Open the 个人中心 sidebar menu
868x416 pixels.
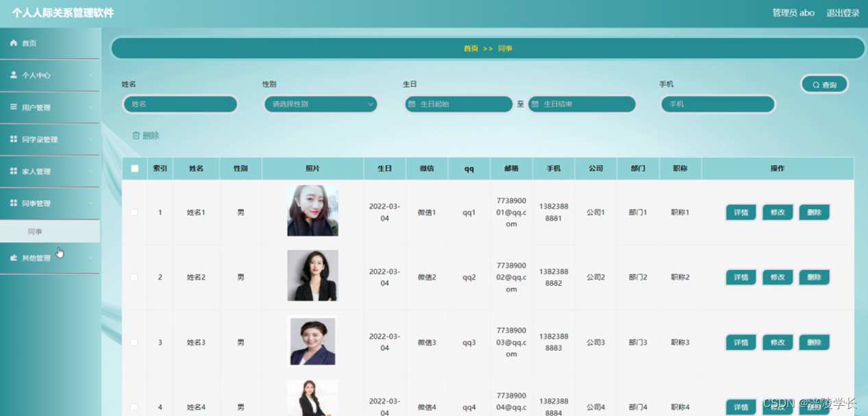pos(50,75)
